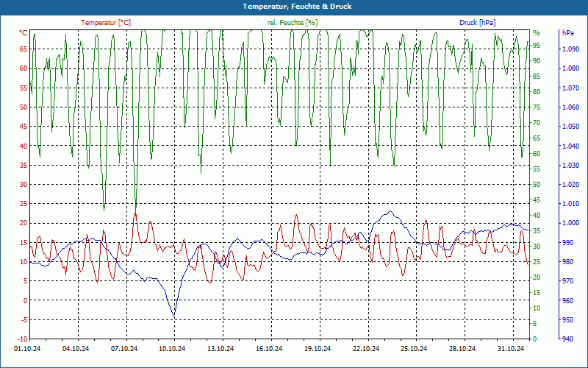Click the date label '01.10.24'
The height and width of the screenshot is (368, 588).
27,348
